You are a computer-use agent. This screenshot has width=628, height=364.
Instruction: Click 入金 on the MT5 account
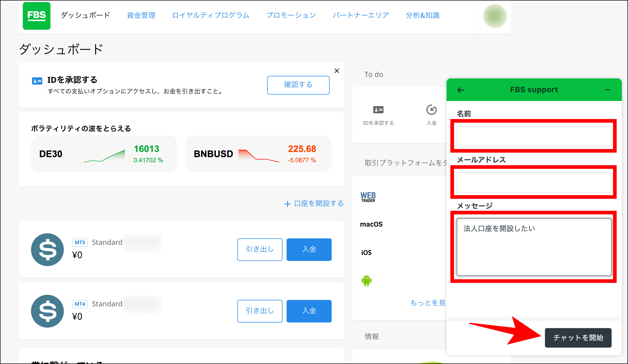pos(309,250)
